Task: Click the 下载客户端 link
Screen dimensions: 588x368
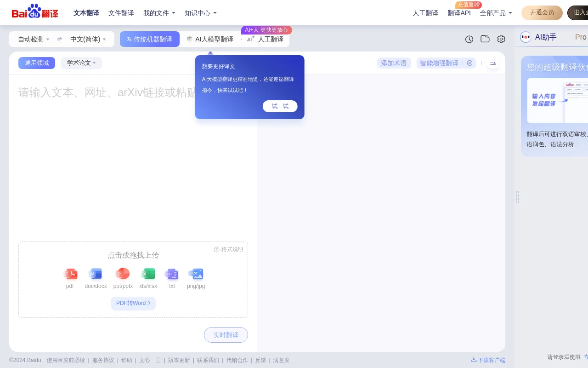Action: 488,360
